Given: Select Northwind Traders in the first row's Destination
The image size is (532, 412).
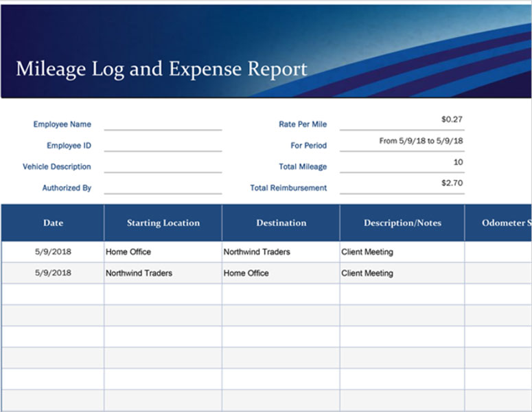Looking at the screenshot, I should (x=257, y=252).
